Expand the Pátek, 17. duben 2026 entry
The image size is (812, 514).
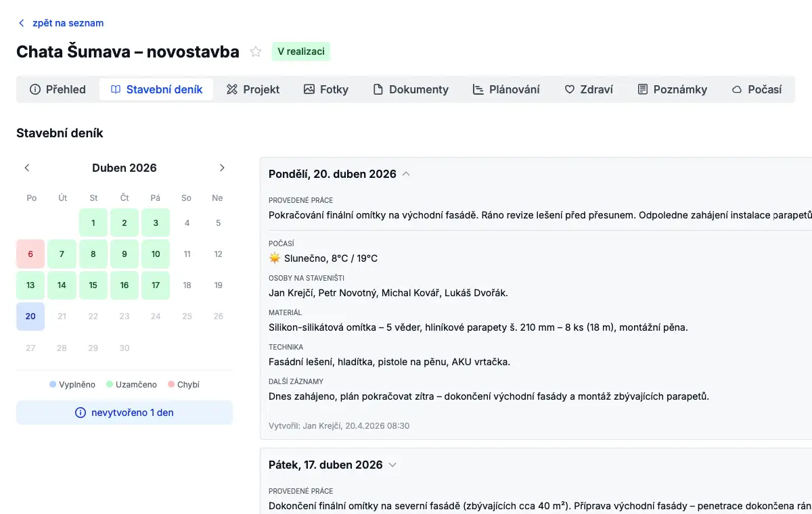pos(392,465)
